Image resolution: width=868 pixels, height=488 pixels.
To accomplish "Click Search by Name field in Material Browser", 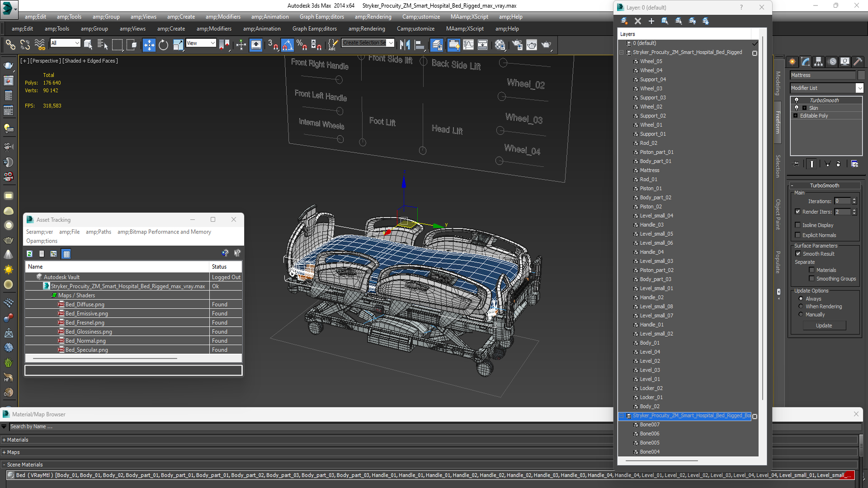I will click(x=434, y=427).
